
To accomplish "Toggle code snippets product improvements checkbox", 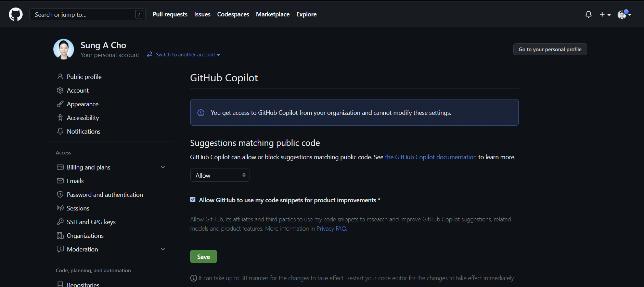I will point(193,200).
